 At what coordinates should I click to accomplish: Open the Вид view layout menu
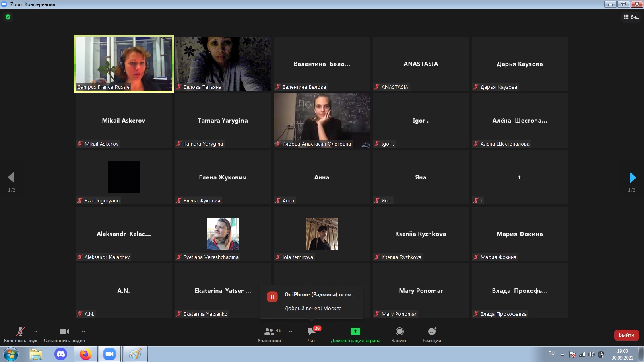[x=631, y=17]
